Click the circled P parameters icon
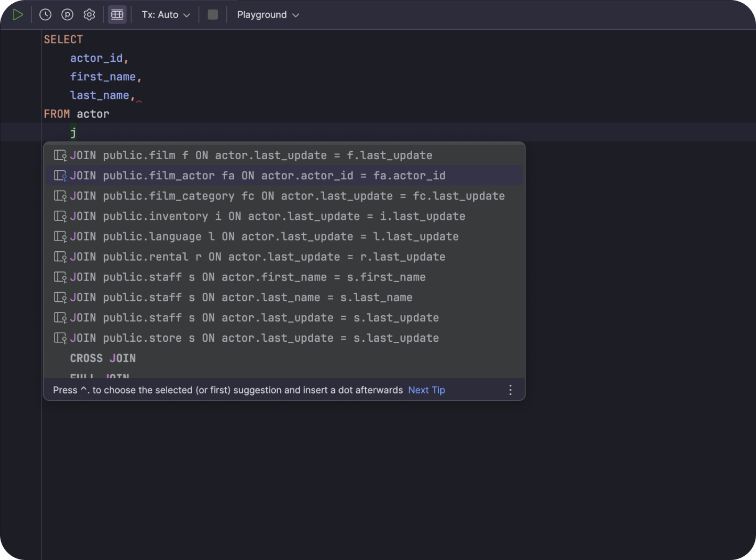Screen dimensions: 756x560 [67, 14]
